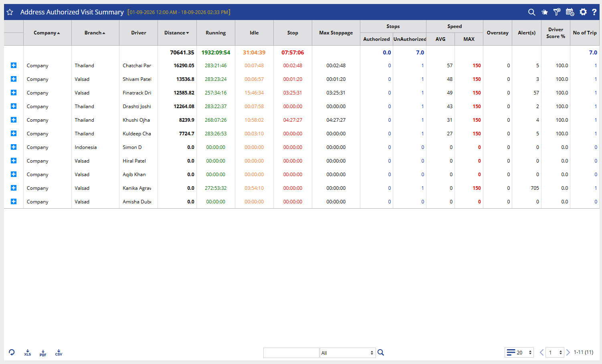Open the All filter dropdown

tap(347, 353)
